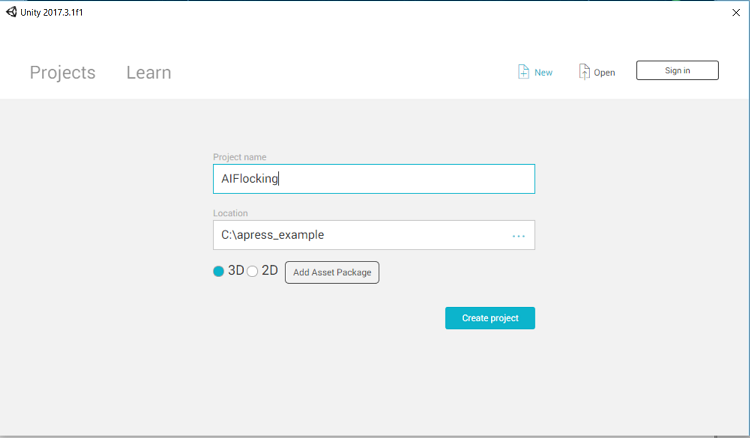Focus the Location path input field
Image resolution: width=750 pixels, height=438 pixels.
[374, 235]
